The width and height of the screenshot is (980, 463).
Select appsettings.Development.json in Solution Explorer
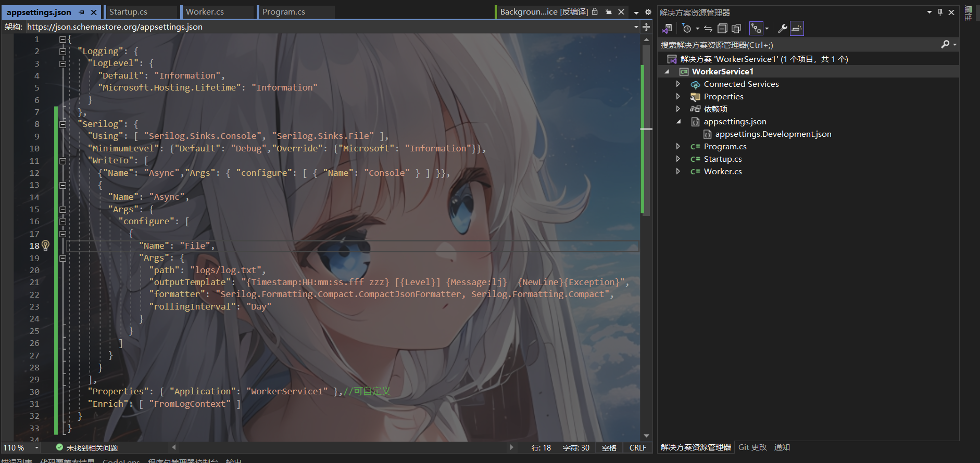click(x=773, y=134)
